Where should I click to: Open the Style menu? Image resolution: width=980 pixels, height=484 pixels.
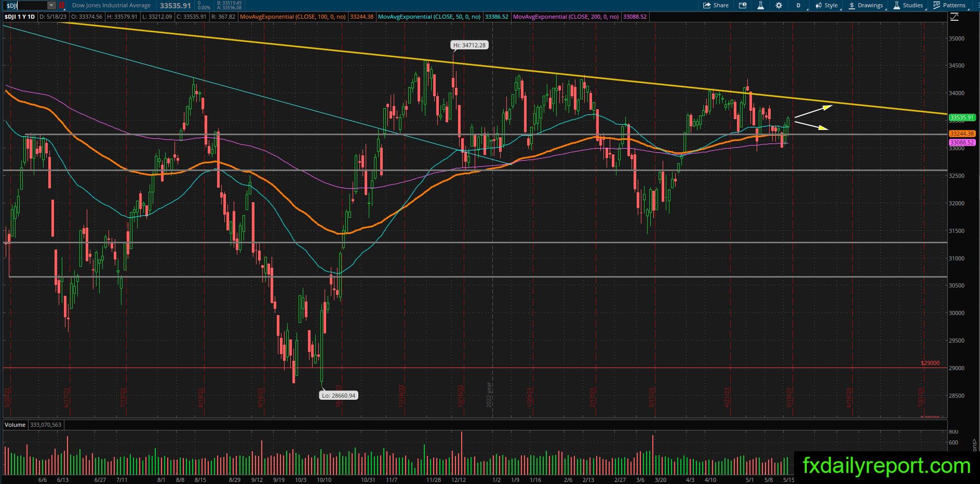pos(827,5)
